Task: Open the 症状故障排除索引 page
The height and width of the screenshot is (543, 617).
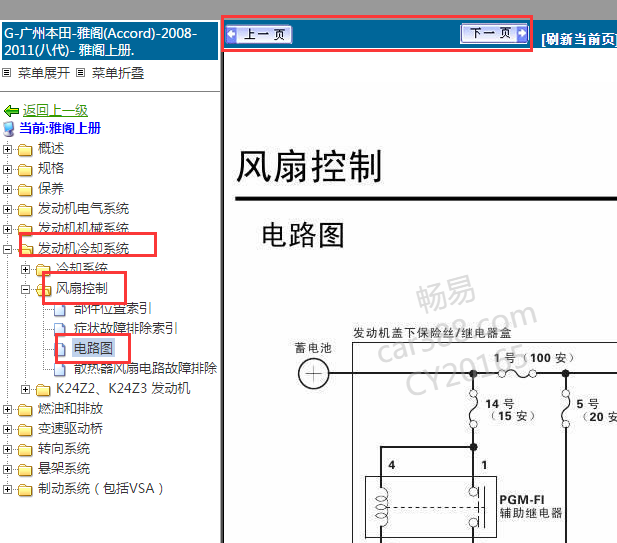Action: tap(126, 328)
